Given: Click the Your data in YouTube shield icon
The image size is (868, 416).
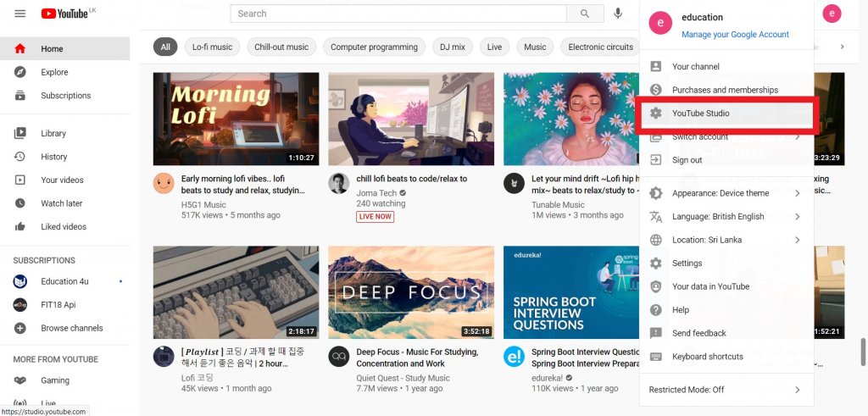Looking at the screenshot, I should [656, 286].
